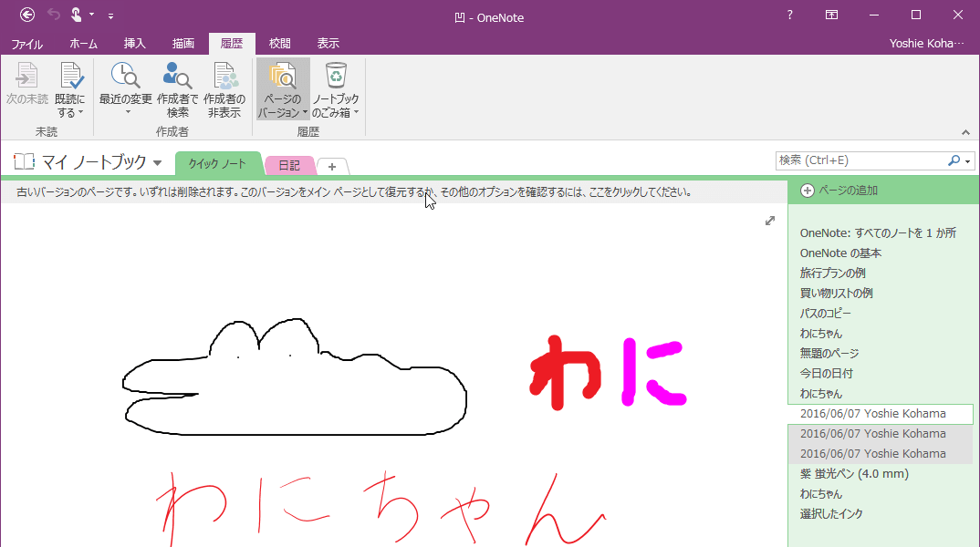The image size is (980, 547).
Task: Open the Help question mark
Action: pyautogui.click(x=790, y=15)
